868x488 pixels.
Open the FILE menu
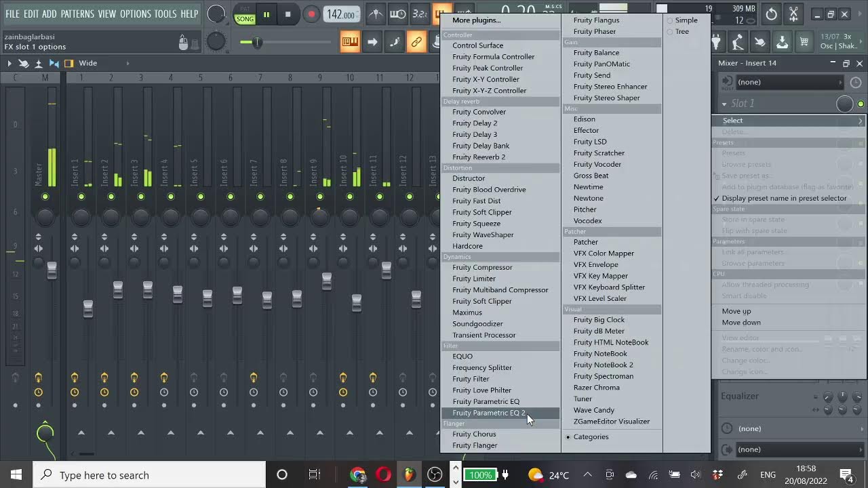click(x=13, y=14)
